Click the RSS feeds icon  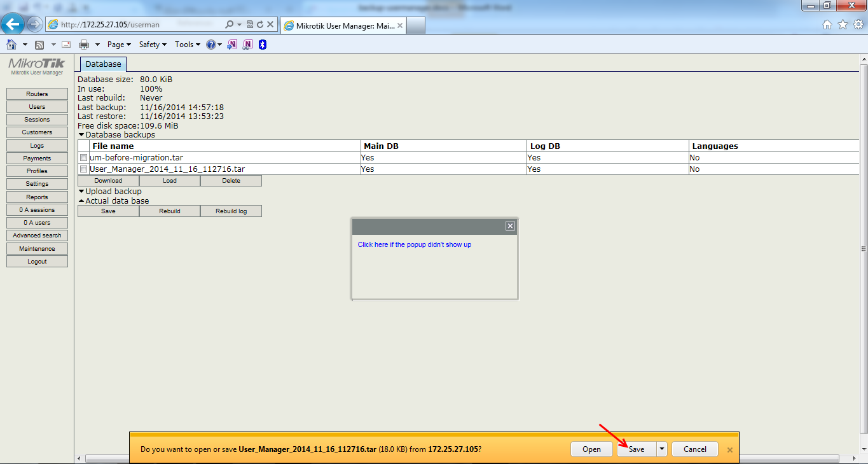click(39, 45)
